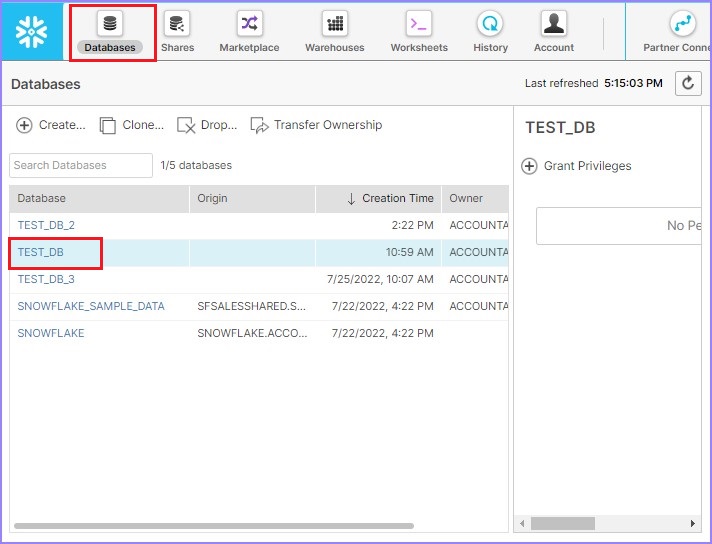Click owner cell in TEST_DB_2 row
This screenshot has height=544, width=712.
click(475, 225)
